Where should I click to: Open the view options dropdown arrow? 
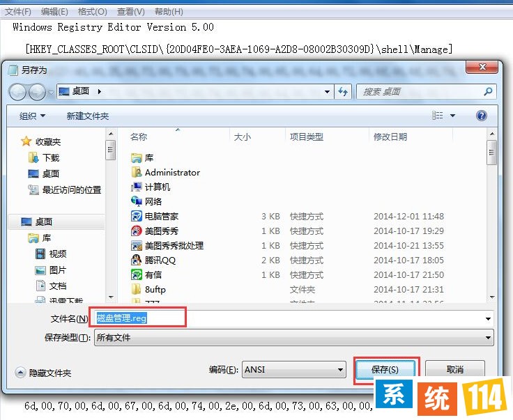pyautogui.click(x=452, y=116)
